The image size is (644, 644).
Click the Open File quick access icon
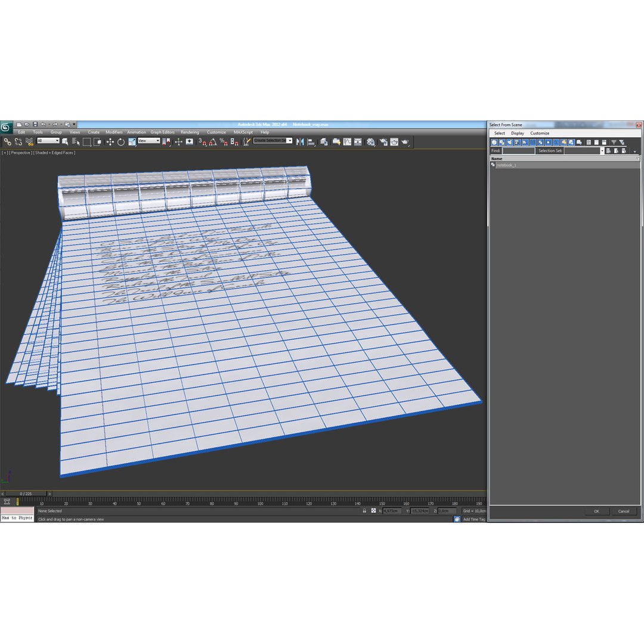[27, 124]
